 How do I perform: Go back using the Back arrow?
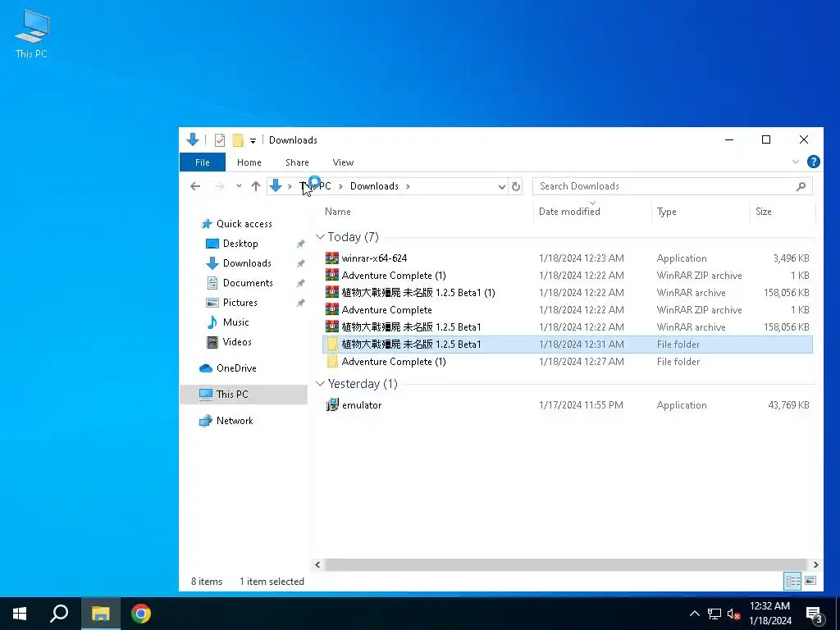pos(195,186)
